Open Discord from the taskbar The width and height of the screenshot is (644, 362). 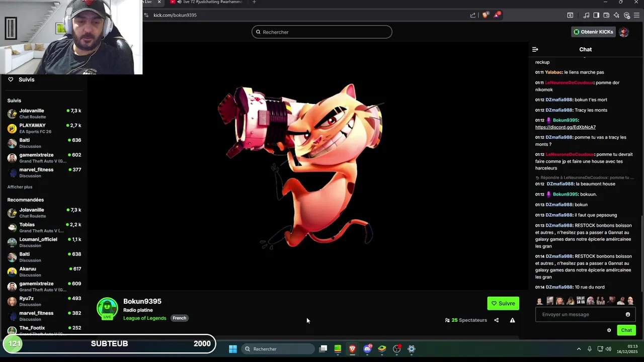[x=367, y=349]
